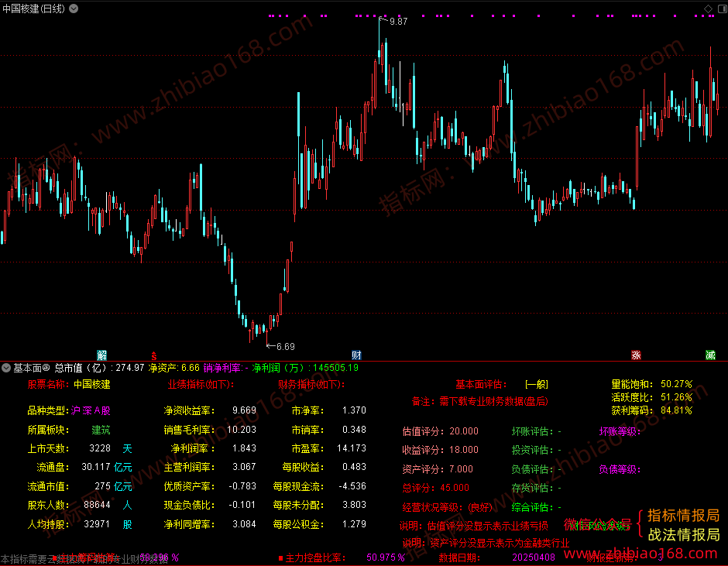Viewport: 728px width, 566px height.
Task: Click the 资产评分 value 7.000
Action: point(461,469)
